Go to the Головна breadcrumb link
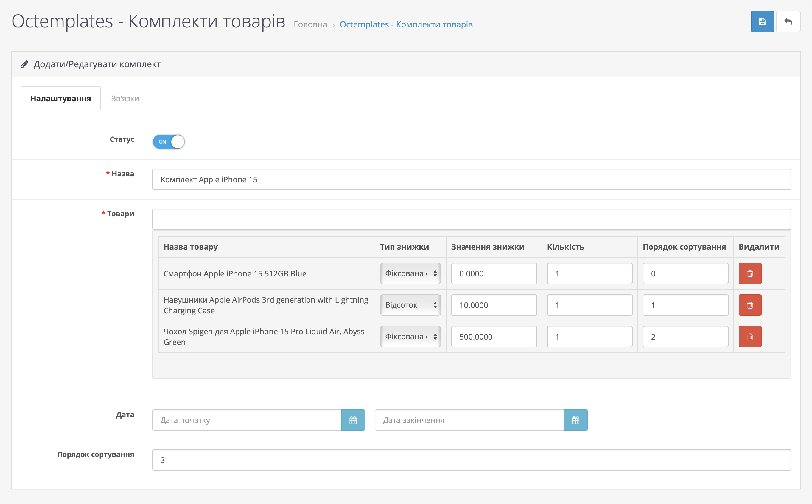This screenshot has height=504, width=812. [310, 24]
